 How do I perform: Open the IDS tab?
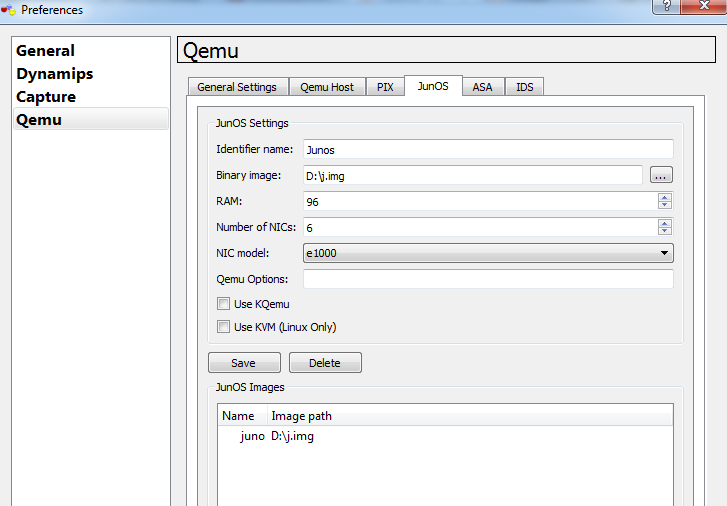tap(524, 87)
